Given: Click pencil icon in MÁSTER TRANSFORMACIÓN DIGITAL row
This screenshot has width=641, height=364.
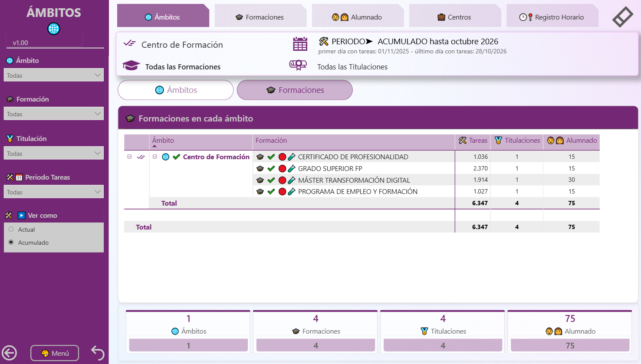Looking at the screenshot, I should click(x=292, y=180).
